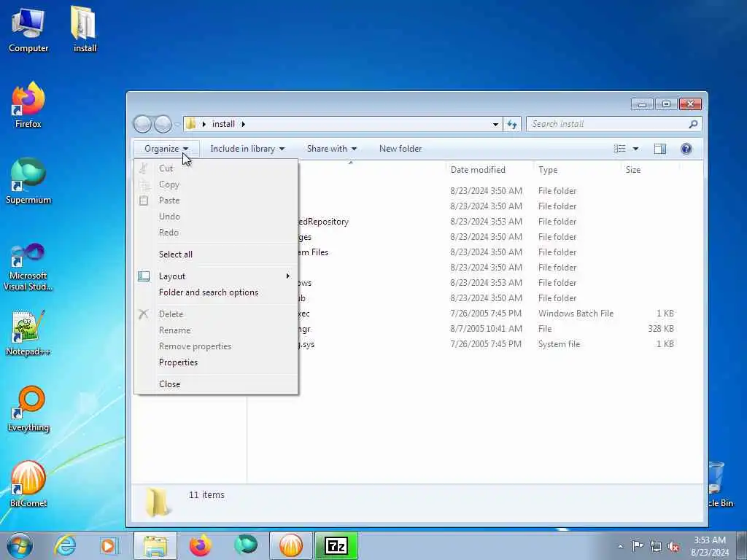Image resolution: width=747 pixels, height=560 pixels.
Task: Show the preview pane icon
Action: pos(659,149)
